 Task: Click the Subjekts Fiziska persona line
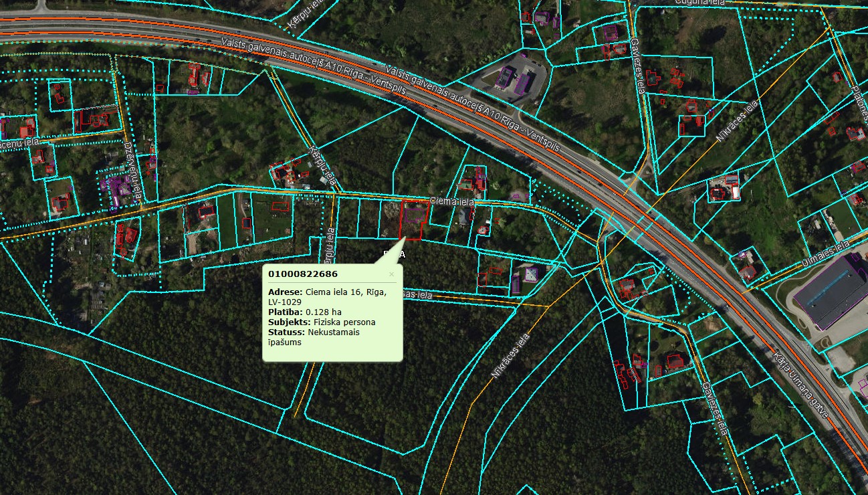(x=322, y=322)
